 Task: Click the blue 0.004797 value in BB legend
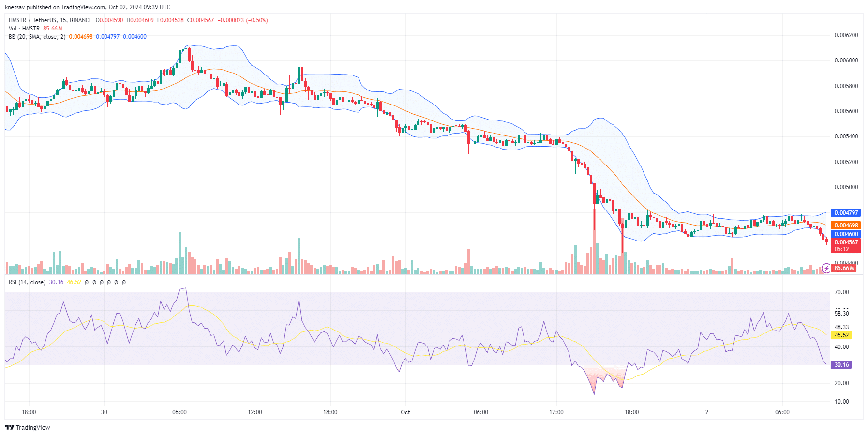[x=107, y=37]
